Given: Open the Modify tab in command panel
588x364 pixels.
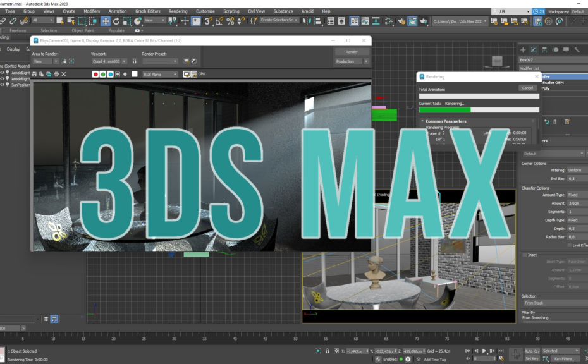Looking at the screenshot, I should [534, 49].
